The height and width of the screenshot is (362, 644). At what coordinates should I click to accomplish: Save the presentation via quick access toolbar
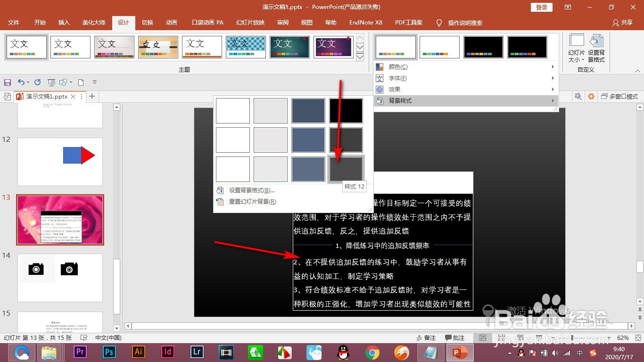(8, 82)
